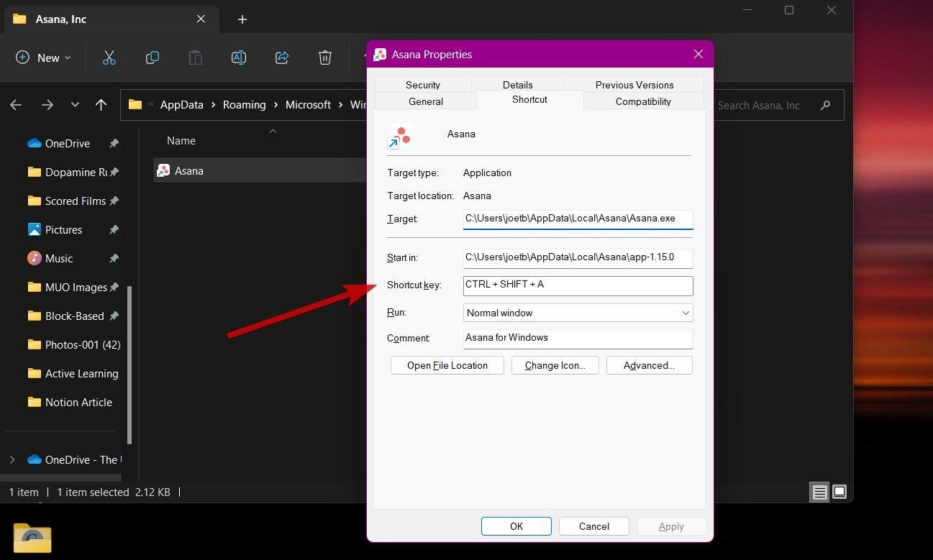
Task: Open a new File Explorer tab with plus
Action: tap(242, 19)
